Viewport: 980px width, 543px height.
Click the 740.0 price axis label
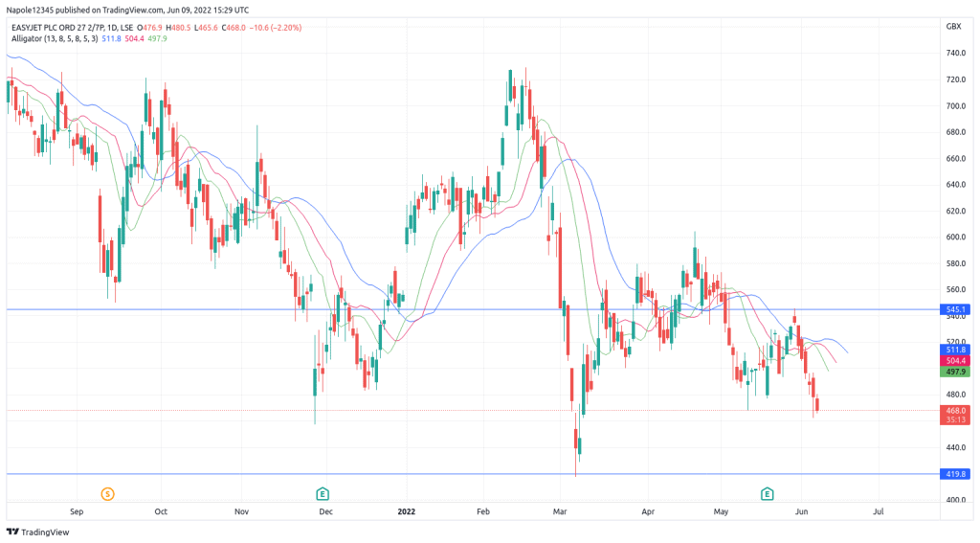(x=956, y=54)
